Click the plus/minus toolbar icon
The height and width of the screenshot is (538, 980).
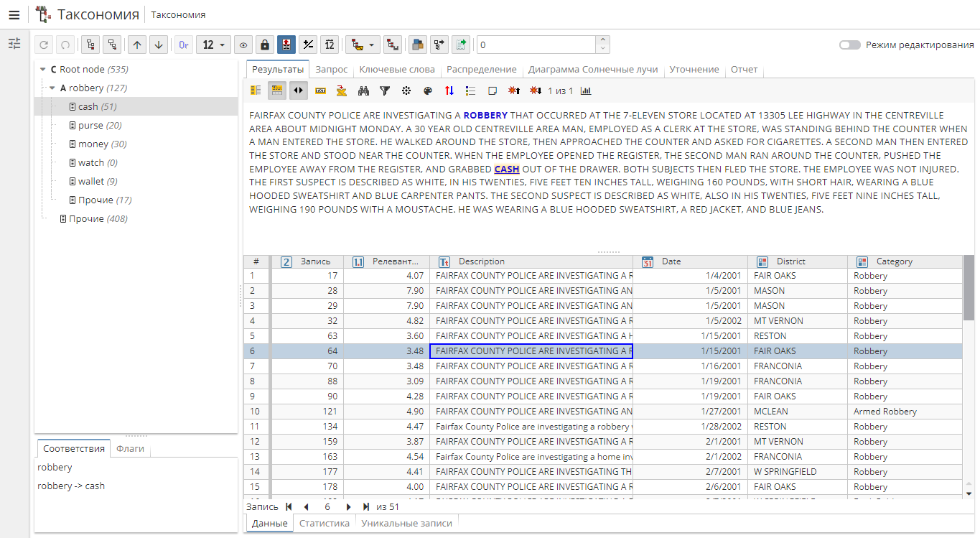click(x=308, y=45)
